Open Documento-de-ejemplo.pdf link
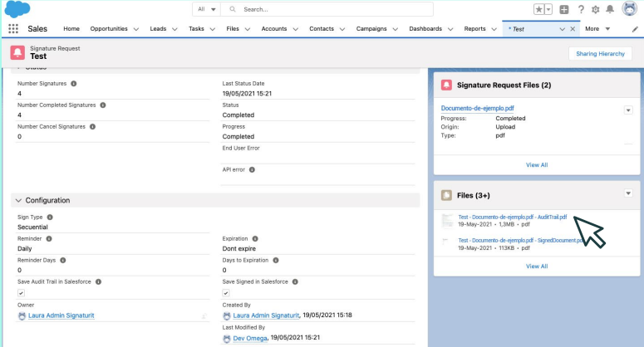Screen dimensions: 644x347 click(x=477, y=108)
